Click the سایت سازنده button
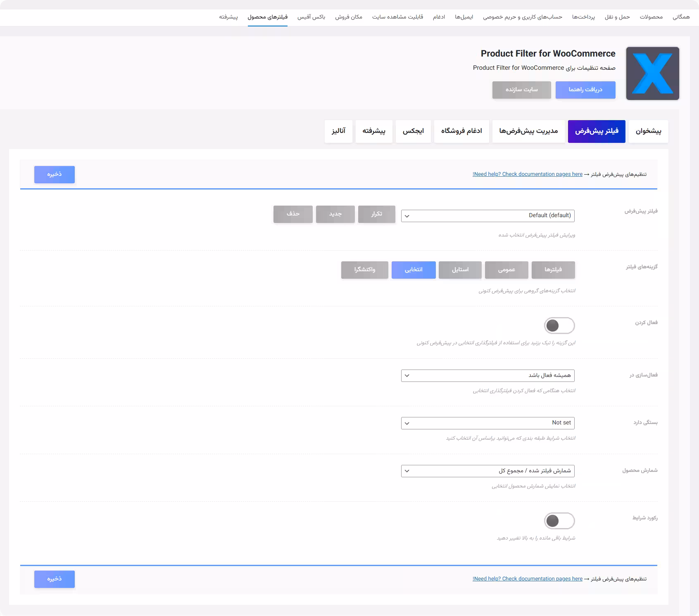Image resolution: width=699 pixels, height=616 pixels. click(x=522, y=90)
